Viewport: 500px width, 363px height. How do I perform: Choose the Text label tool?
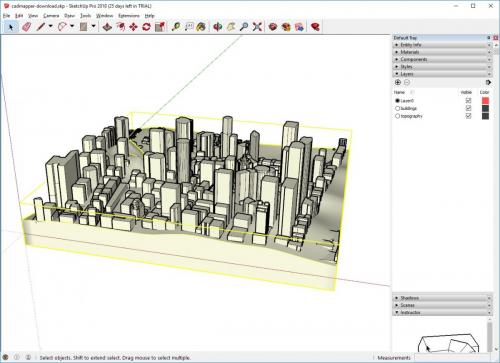[189, 27]
